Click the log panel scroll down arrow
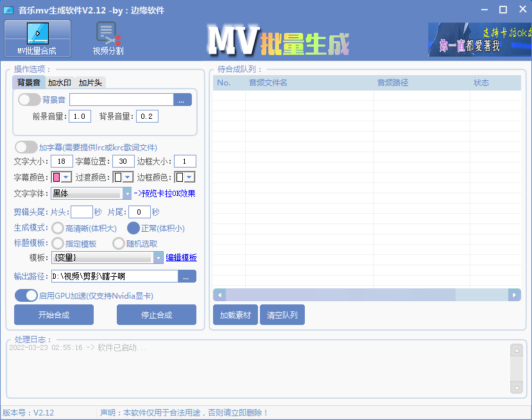This screenshot has height=420, width=532. tap(517, 387)
